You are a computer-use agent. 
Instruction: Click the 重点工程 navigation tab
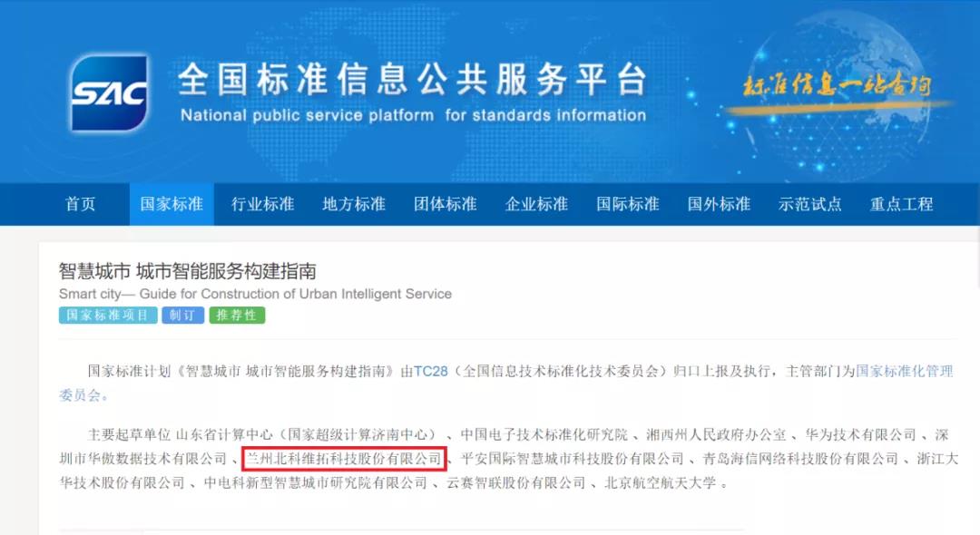pos(901,204)
